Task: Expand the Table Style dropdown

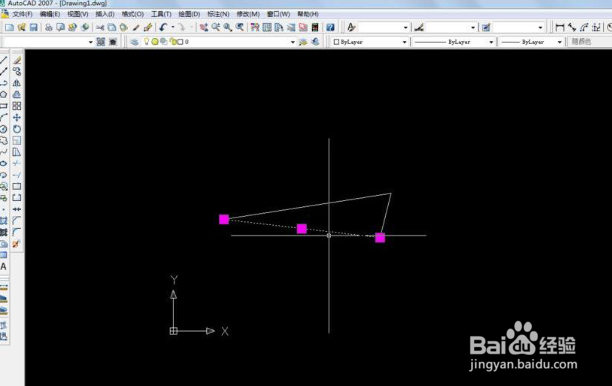Action: [x=541, y=27]
